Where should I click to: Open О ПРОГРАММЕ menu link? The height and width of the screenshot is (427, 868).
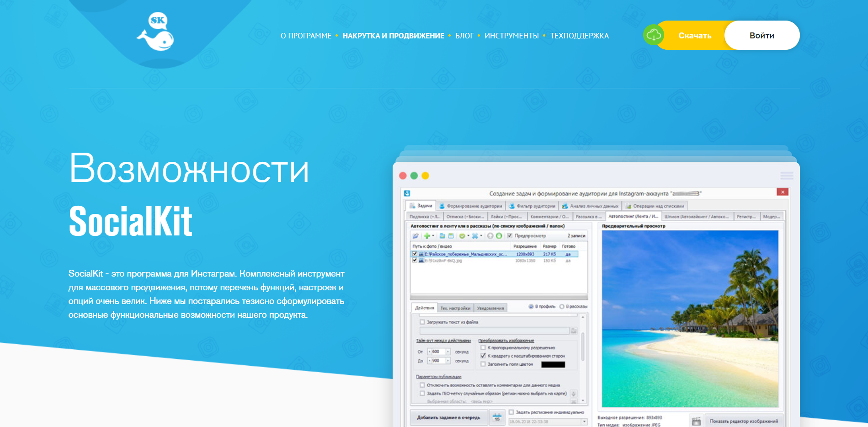[x=306, y=36]
